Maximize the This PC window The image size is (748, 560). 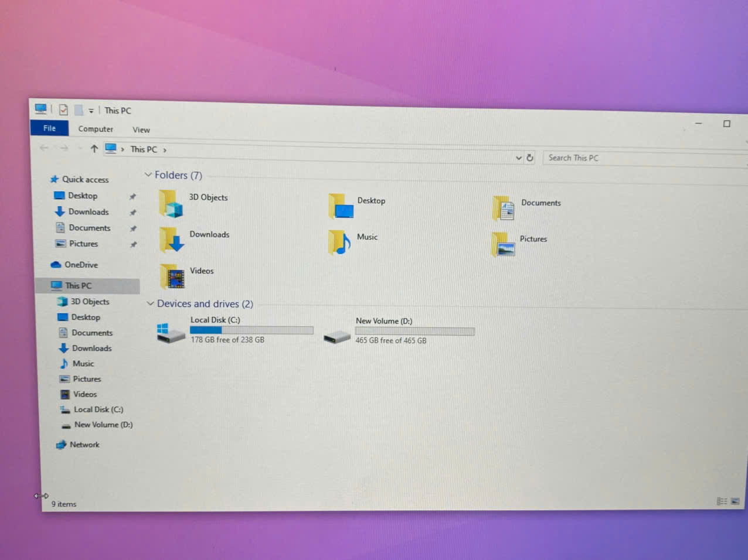[727, 124]
